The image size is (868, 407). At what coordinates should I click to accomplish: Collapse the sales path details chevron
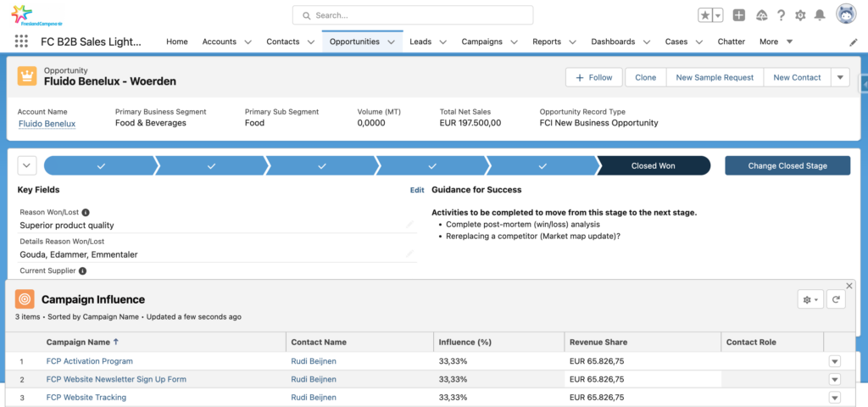[x=27, y=165]
